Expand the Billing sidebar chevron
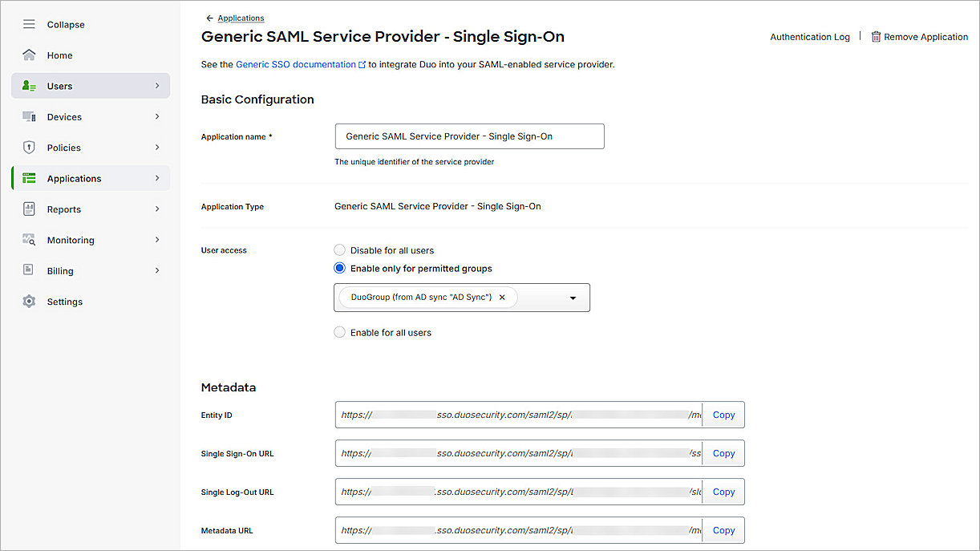The height and width of the screenshot is (551, 980). click(157, 271)
